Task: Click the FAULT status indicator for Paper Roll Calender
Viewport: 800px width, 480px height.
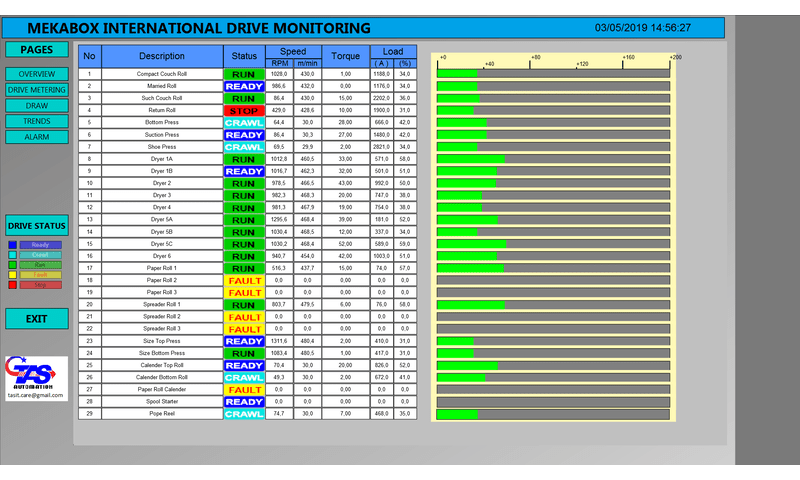Action: [243, 390]
